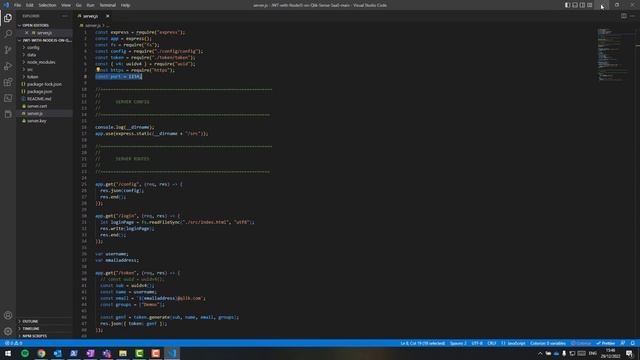640x360 pixels.
Task: Open the Edit menu
Action: click(30, 5)
